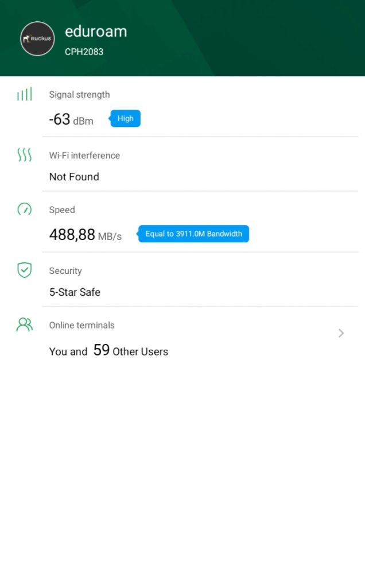Tap the Wi-Fi interference waves icon
The height and width of the screenshot is (588, 365).
[24, 154]
